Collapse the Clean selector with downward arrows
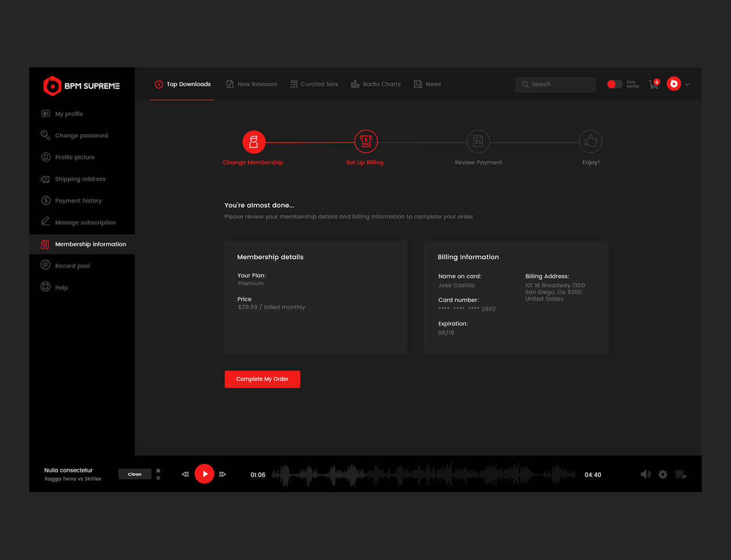The width and height of the screenshot is (731, 560). [x=158, y=478]
